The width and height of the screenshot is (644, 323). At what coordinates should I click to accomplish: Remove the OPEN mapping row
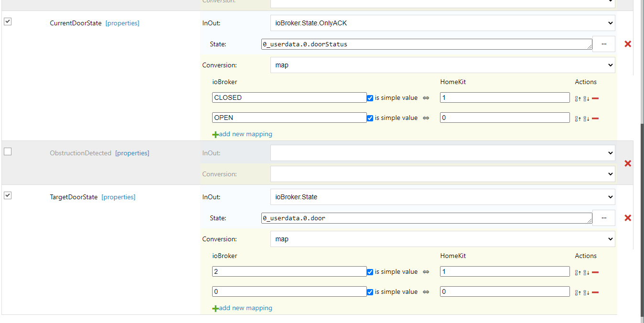tap(595, 118)
